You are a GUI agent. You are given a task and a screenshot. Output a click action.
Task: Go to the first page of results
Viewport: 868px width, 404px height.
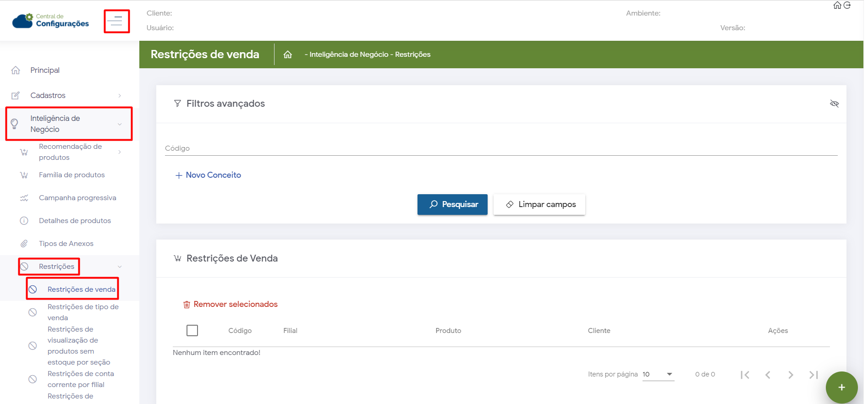tap(745, 375)
